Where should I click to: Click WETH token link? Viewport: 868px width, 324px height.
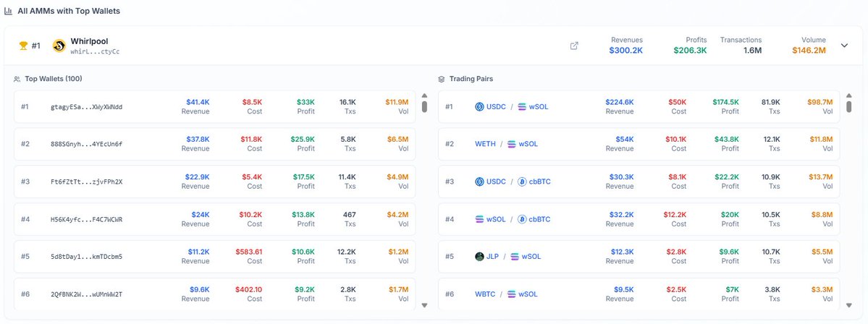485,145
